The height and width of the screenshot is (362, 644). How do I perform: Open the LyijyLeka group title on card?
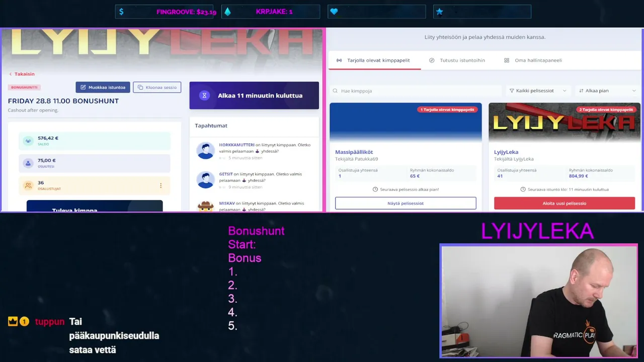506,152
